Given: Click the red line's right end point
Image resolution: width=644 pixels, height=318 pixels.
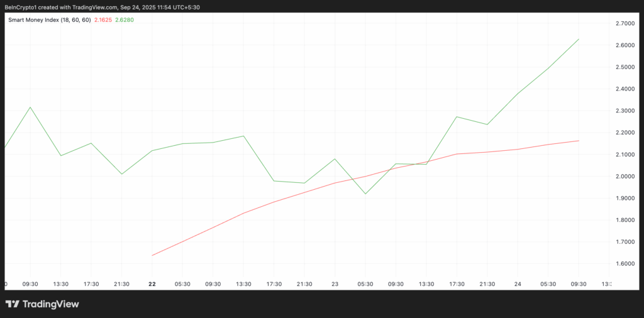Looking at the screenshot, I should pos(579,141).
